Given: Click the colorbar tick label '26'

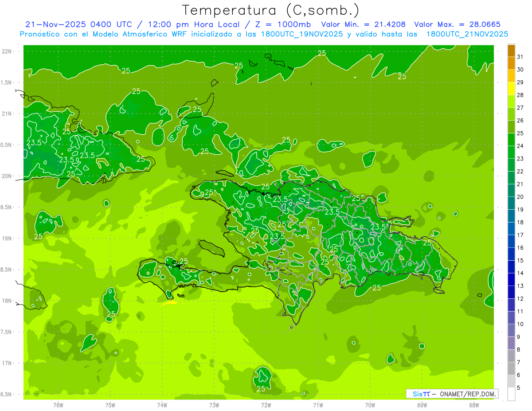Looking at the screenshot, I should pyautogui.click(x=520, y=121).
